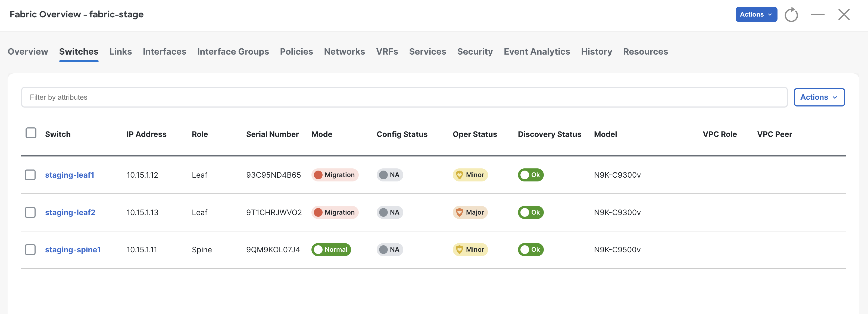Open the VRFs tab
The image size is (868, 314).
[387, 52]
